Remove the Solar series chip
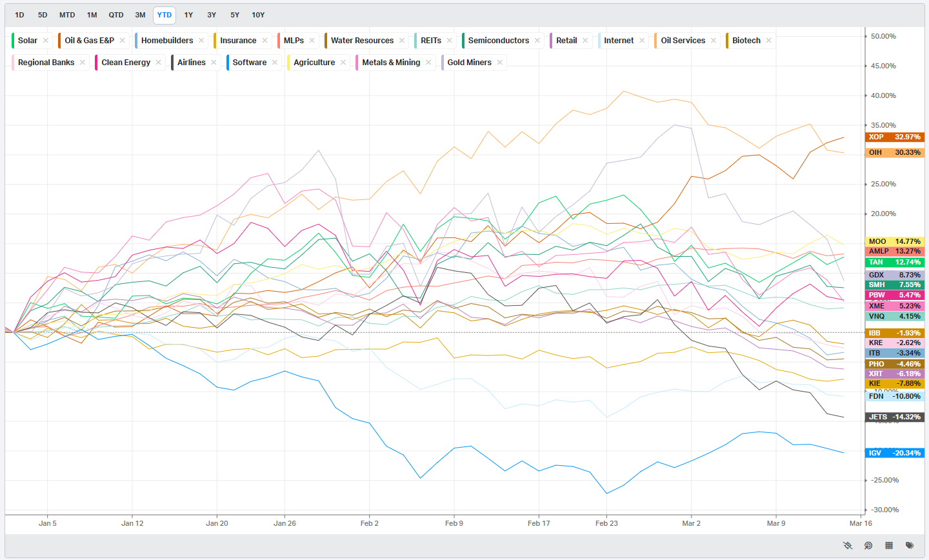Image resolution: width=929 pixels, height=560 pixels. [46, 40]
